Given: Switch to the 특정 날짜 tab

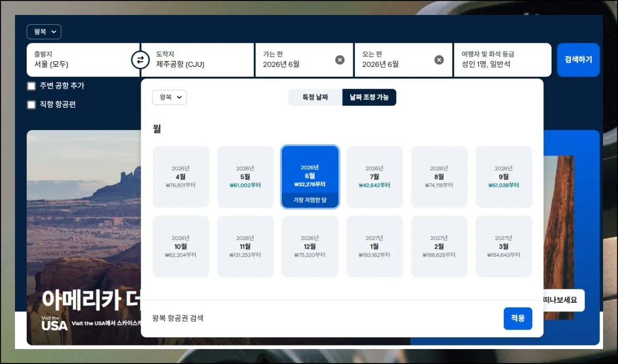Looking at the screenshot, I should pyautogui.click(x=315, y=97).
